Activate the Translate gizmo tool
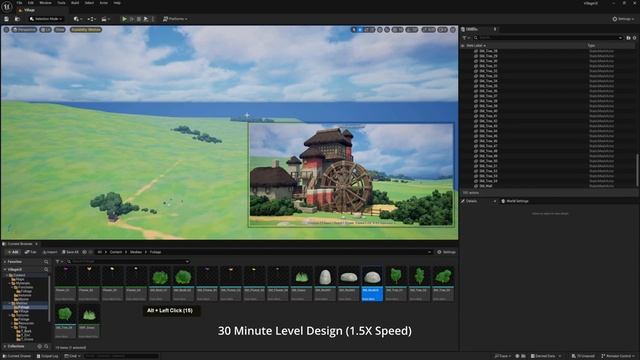This screenshot has width=640, height=360. point(360,30)
